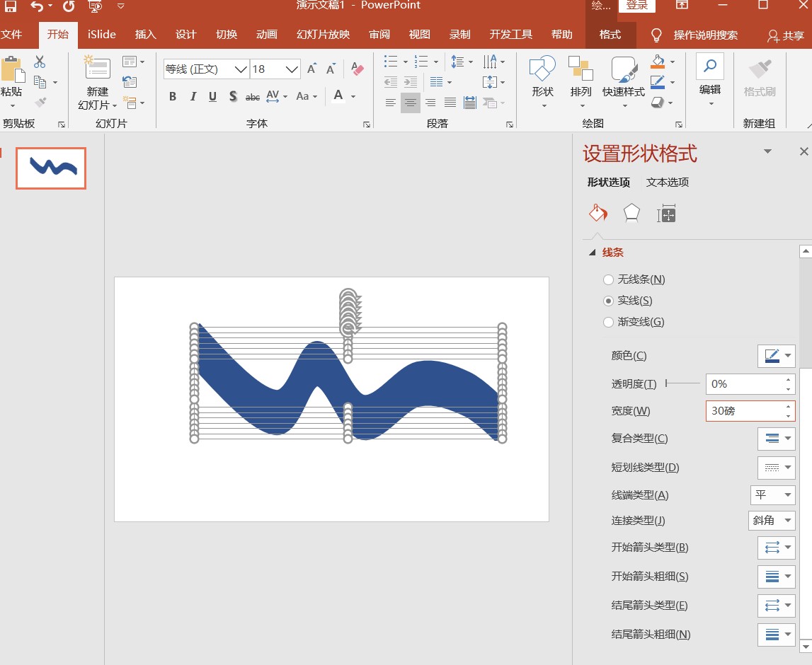Open the Effects pentagon icon tab
The image size is (812, 665).
tap(631, 213)
